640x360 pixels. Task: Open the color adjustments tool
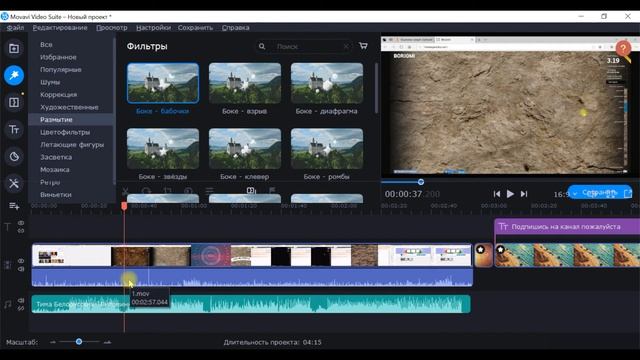pos(188,191)
